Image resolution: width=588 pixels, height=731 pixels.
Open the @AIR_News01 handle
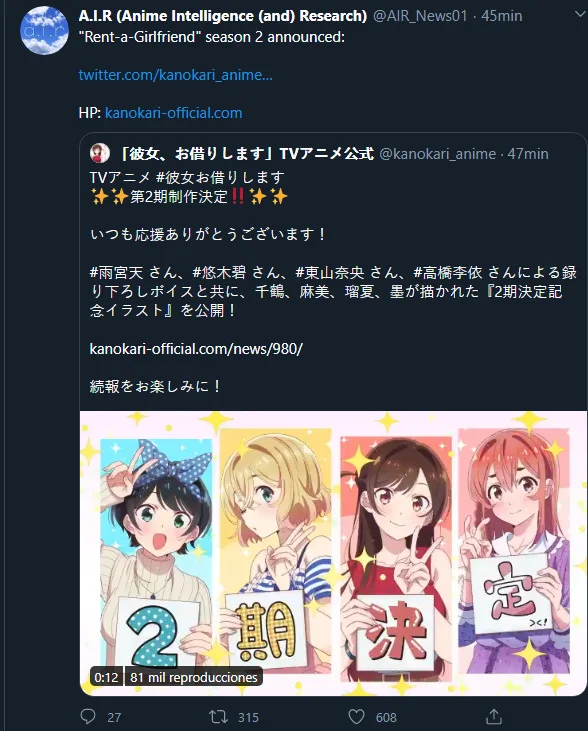[420, 16]
